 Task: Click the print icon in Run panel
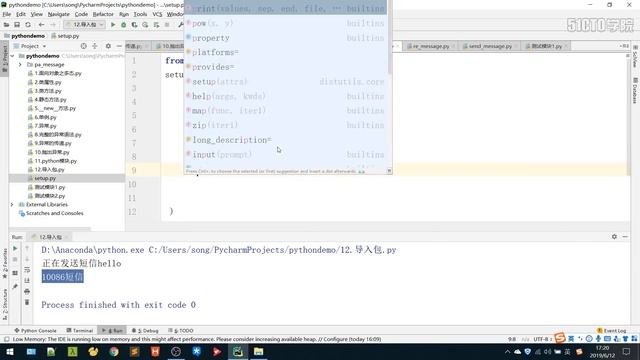pos(27,291)
